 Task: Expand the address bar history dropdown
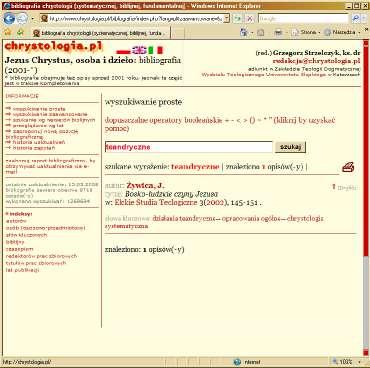pyautogui.click(x=227, y=18)
